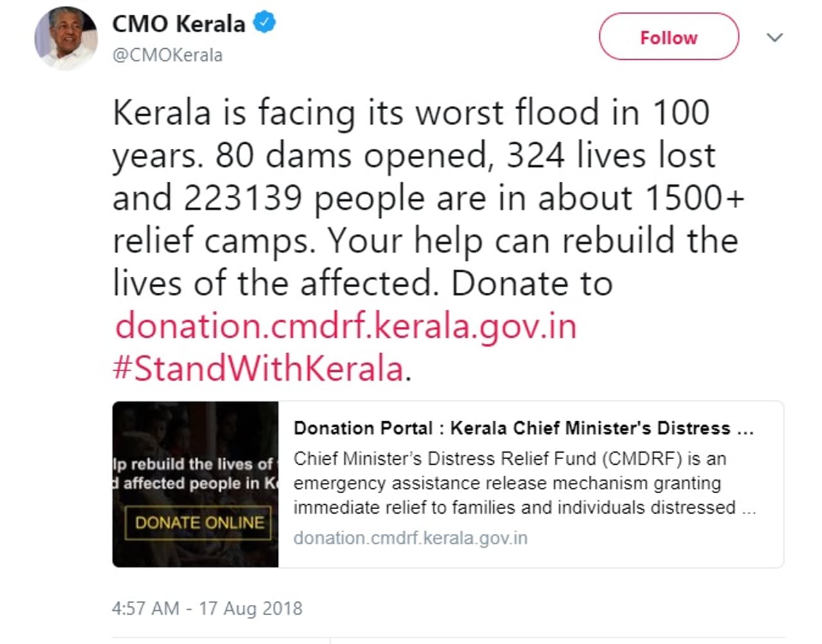
Task: Click the #StandWithKerala hashtag
Action: pos(259,369)
